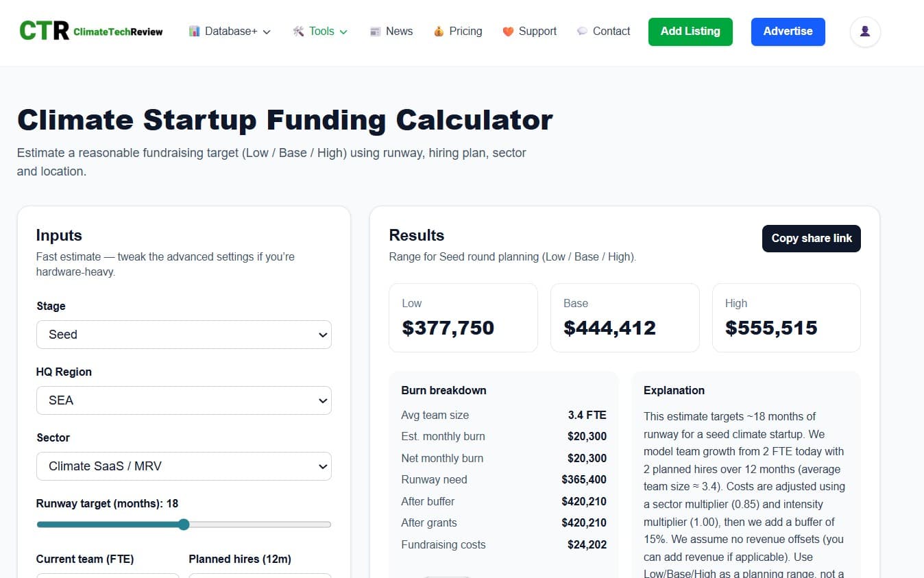
Task: Click the speech bubble icon beside Contact
Action: pyautogui.click(x=582, y=32)
